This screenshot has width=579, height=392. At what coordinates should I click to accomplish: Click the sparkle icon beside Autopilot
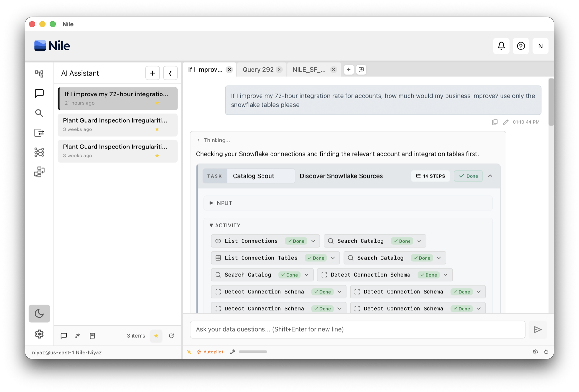(x=189, y=352)
